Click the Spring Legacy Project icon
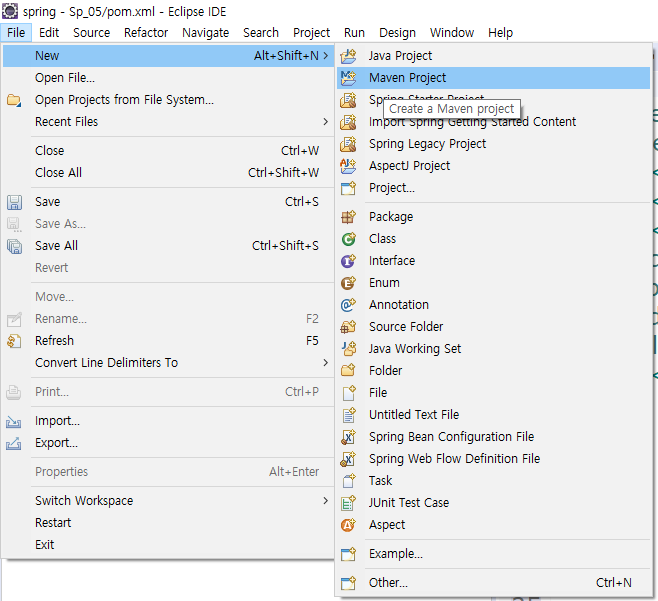This screenshot has width=658, height=601. point(348,144)
